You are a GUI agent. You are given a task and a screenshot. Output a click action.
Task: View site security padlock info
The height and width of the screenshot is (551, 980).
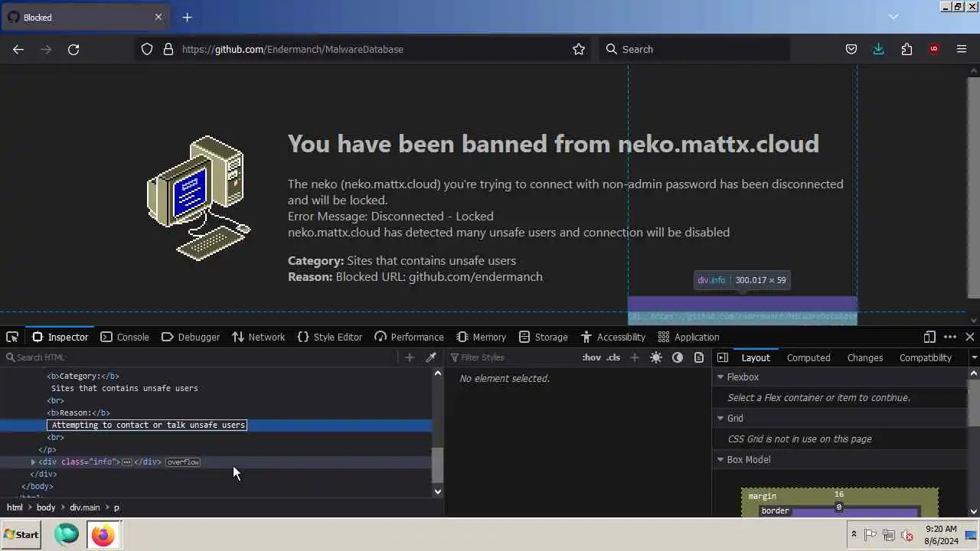tap(168, 49)
